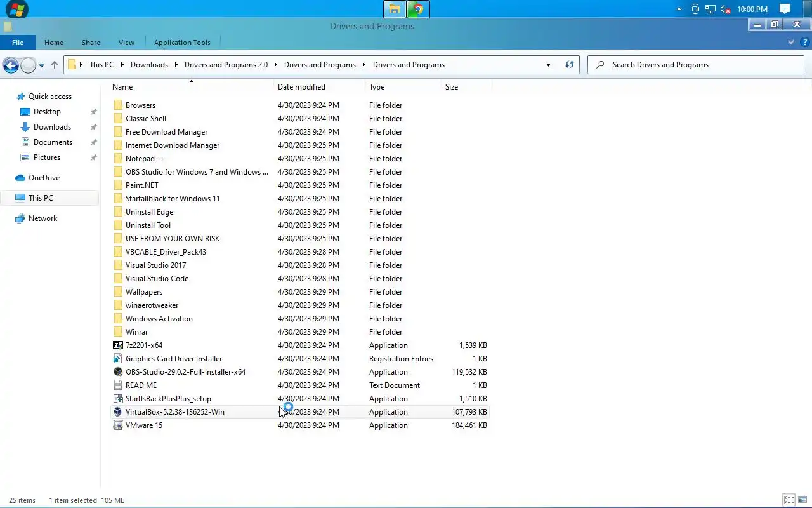
Task: Go back with the Back arrow
Action: [x=10, y=65]
